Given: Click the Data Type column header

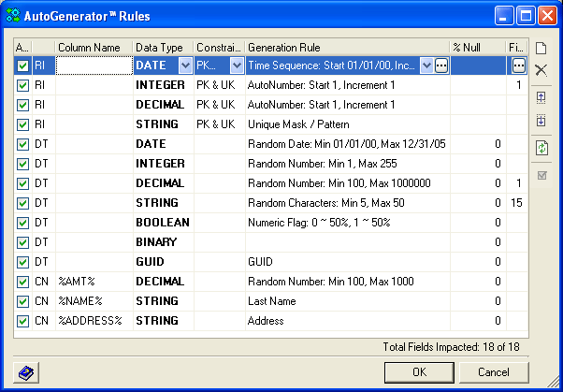Looking at the screenshot, I should [161, 47].
